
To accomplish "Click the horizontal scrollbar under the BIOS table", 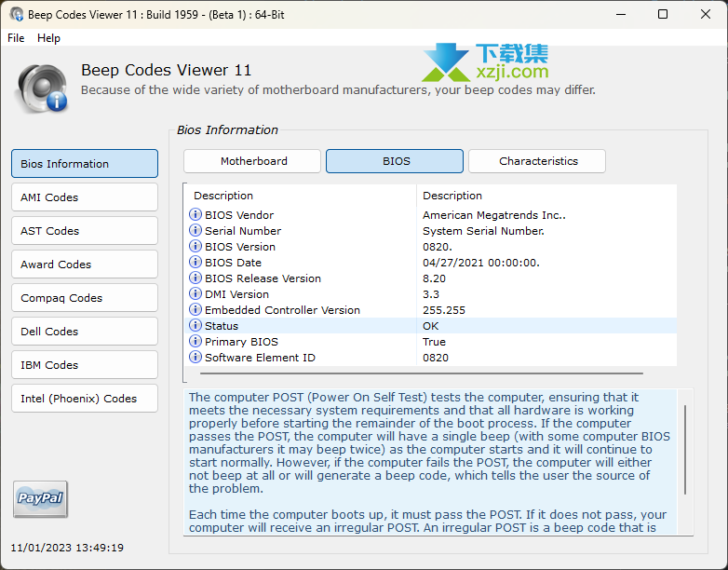I will coord(422,373).
